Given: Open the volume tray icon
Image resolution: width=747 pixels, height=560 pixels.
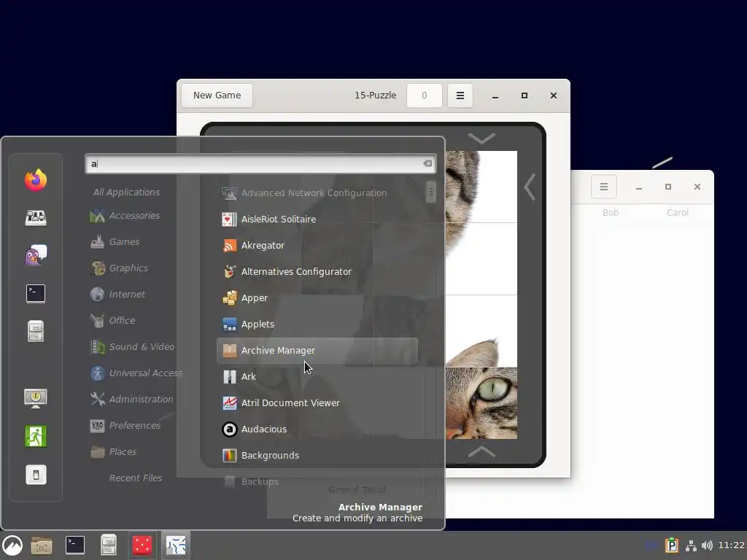Looking at the screenshot, I should click(707, 545).
